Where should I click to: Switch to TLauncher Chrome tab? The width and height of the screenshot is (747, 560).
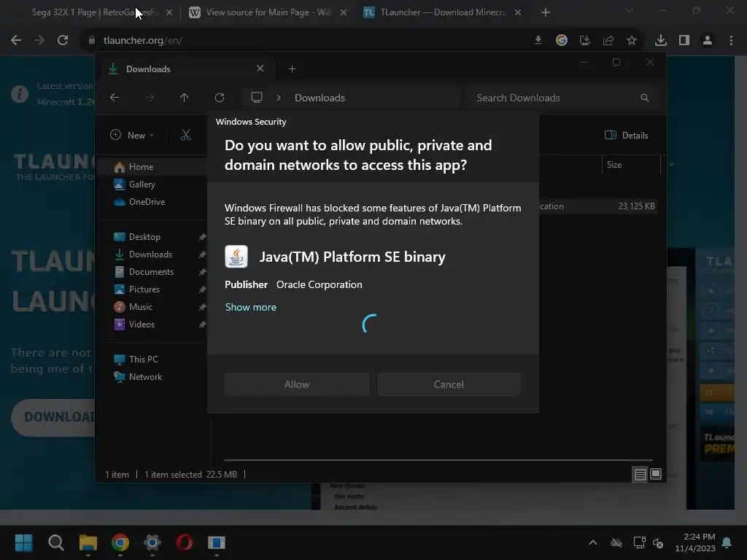pyautogui.click(x=441, y=12)
